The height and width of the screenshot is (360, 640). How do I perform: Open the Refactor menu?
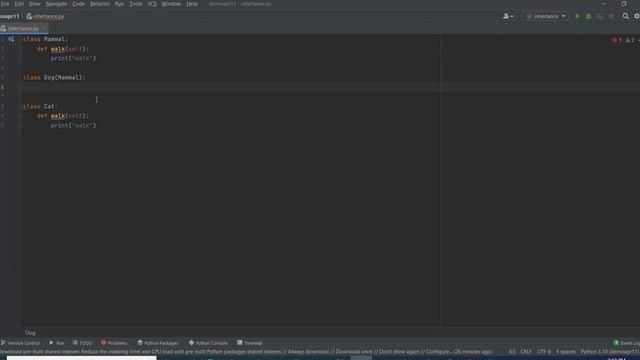click(100, 4)
